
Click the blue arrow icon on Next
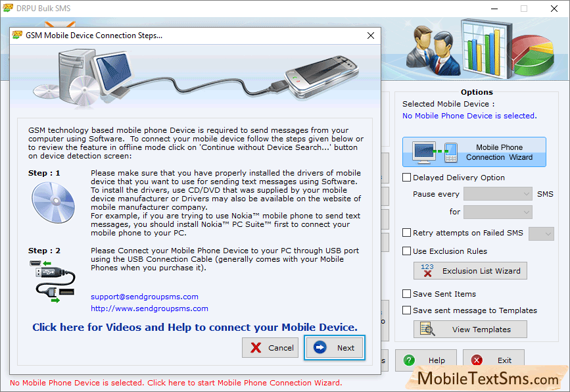[320, 348]
